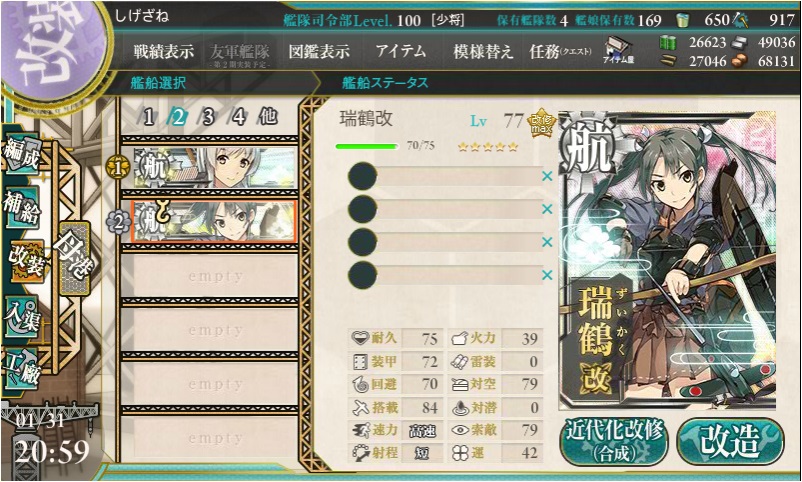Switch to fleet tab 3
Viewport: 802px width, 482px height.
click(x=208, y=118)
